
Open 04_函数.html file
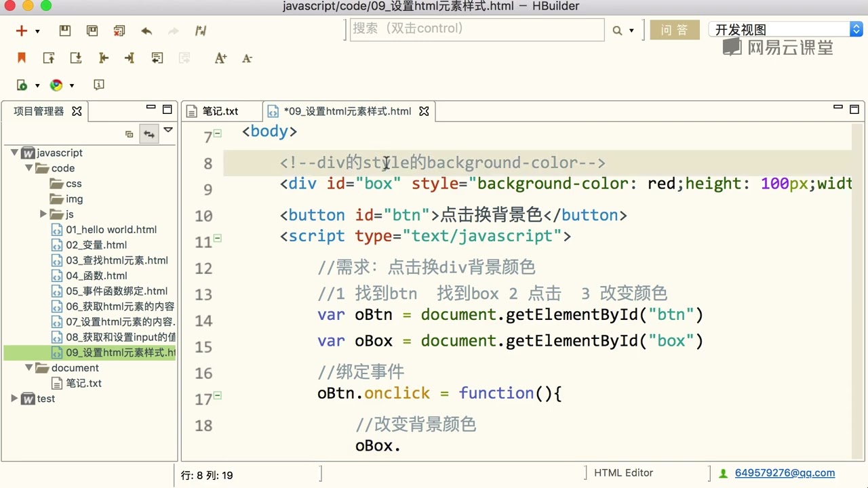[90, 276]
